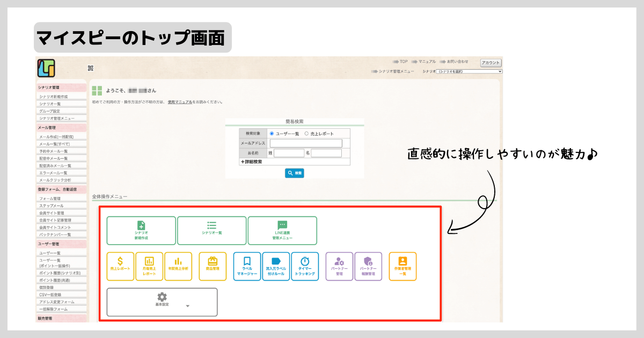Open the ラベルマネージャー bookmark tile
Viewport: 644px width, 338px height.
coord(247,266)
